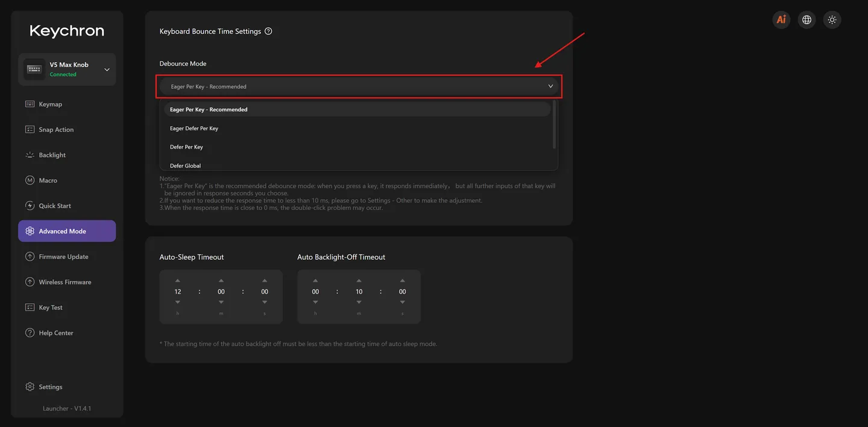Screen dimensions: 868x427
Task: Open the language globe icon
Action: pyautogui.click(x=807, y=20)
